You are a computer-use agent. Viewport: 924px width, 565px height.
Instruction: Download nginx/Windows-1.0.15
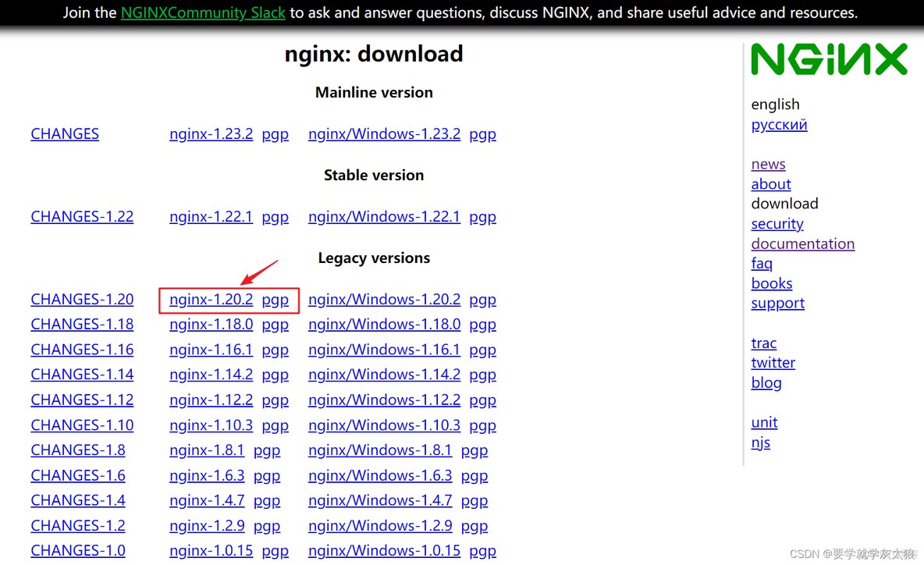pos(384,550)
